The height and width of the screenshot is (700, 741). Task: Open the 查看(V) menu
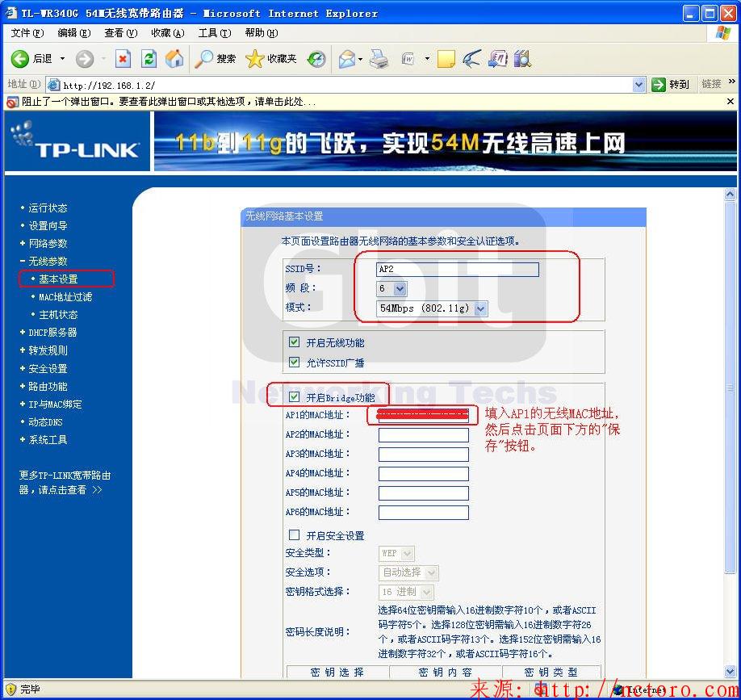click(121, 32)
